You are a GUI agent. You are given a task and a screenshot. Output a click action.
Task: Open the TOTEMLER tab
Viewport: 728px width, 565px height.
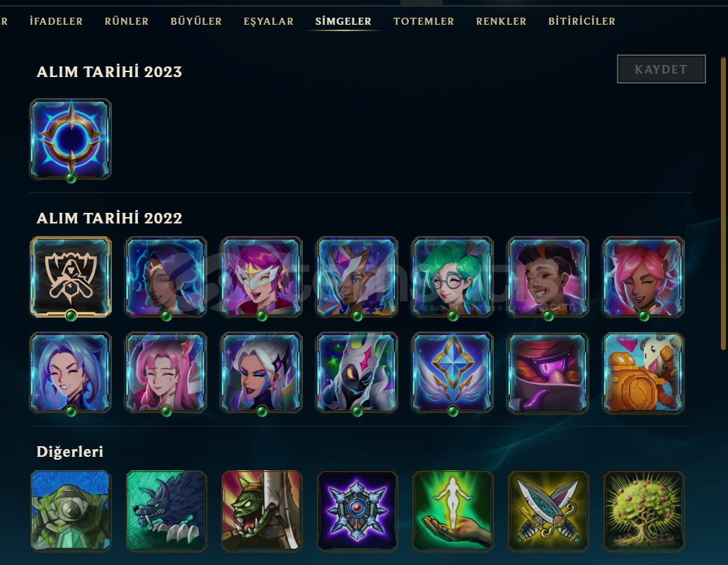[423, 21]
